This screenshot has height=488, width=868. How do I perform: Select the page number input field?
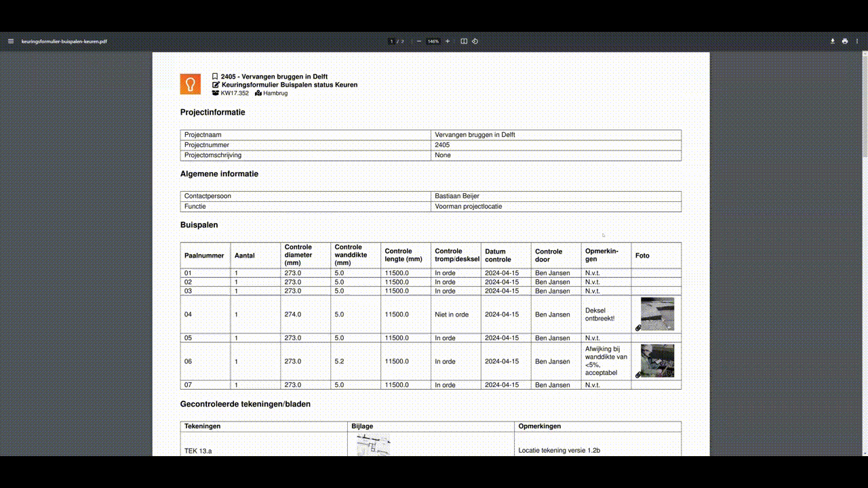click(391, 41)
